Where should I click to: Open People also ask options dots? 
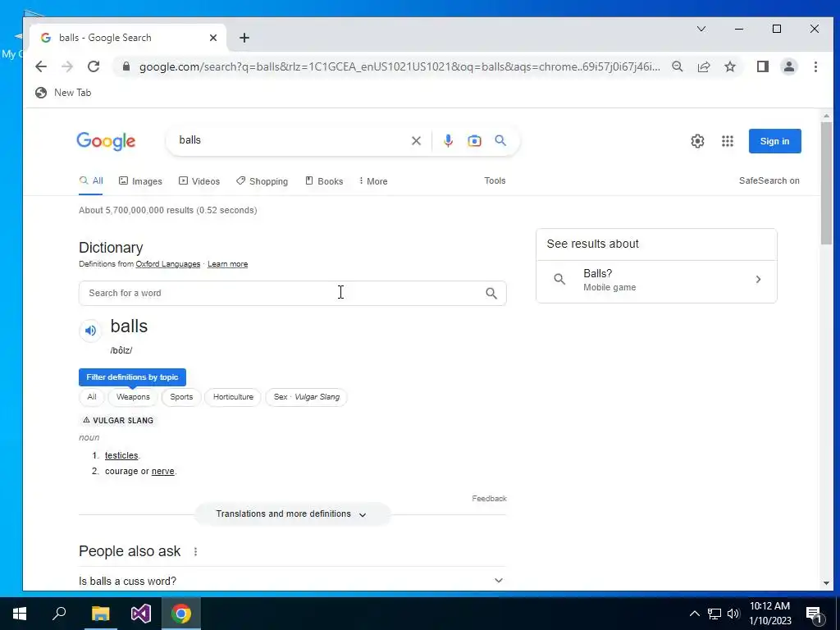click(x=195, y=551)
